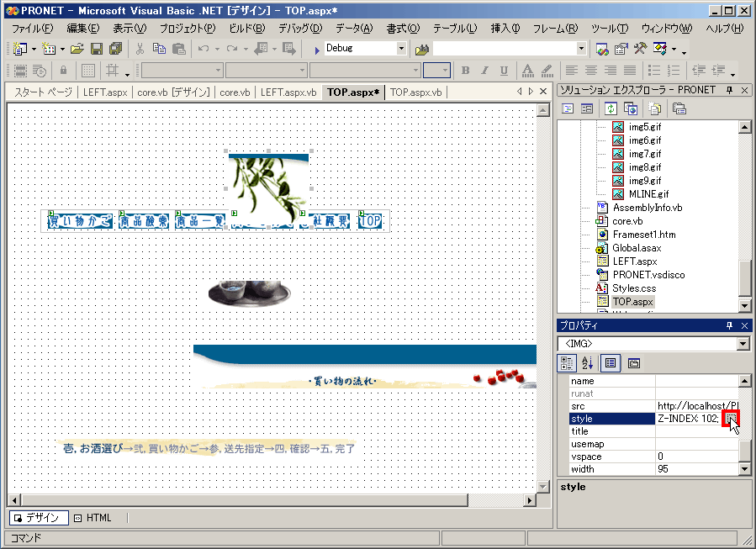756x549 pixels.
Task: Pick the Background Color button
Action: point(547,71)
